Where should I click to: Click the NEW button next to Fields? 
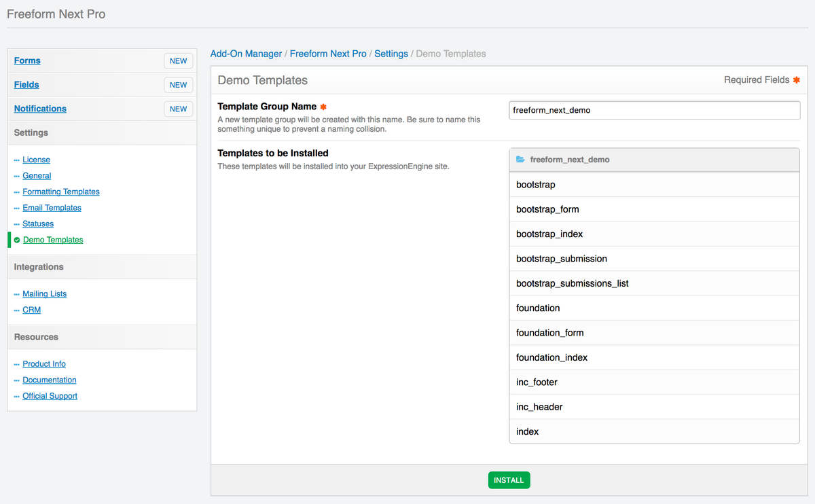179,85
